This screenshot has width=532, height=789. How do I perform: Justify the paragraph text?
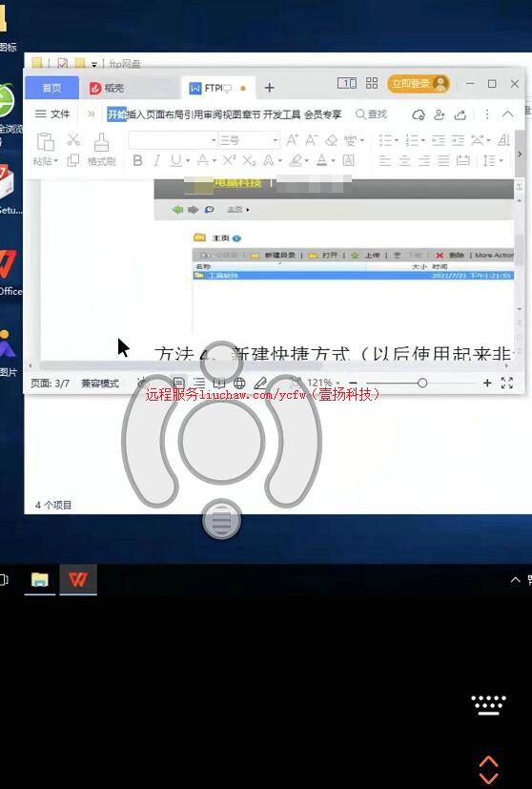443,160
